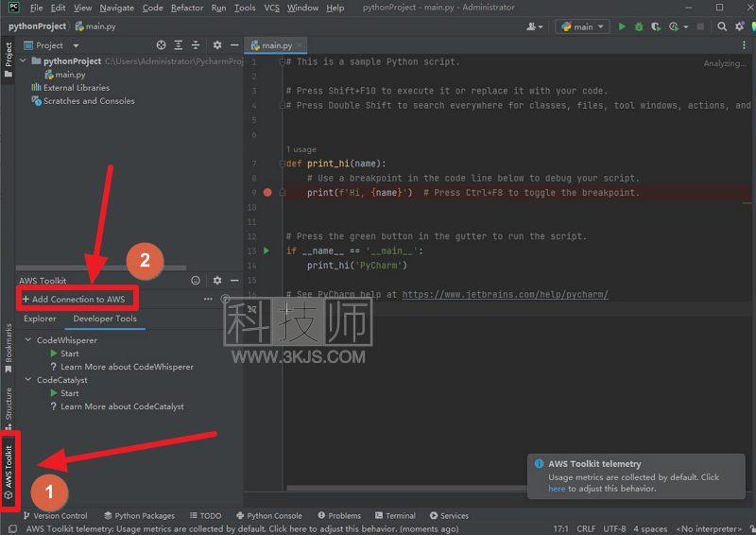Click the No interpreter status widget
756x535 pixels.
pos(709,529)
